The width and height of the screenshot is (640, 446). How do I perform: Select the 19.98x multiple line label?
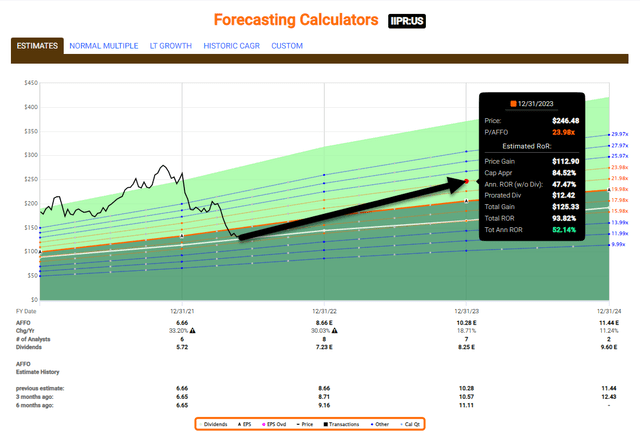[x=620, y=189]
